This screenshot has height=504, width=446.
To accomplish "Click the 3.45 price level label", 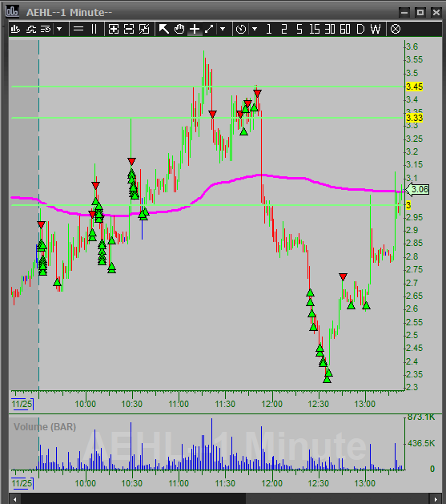I will (415, 87).
